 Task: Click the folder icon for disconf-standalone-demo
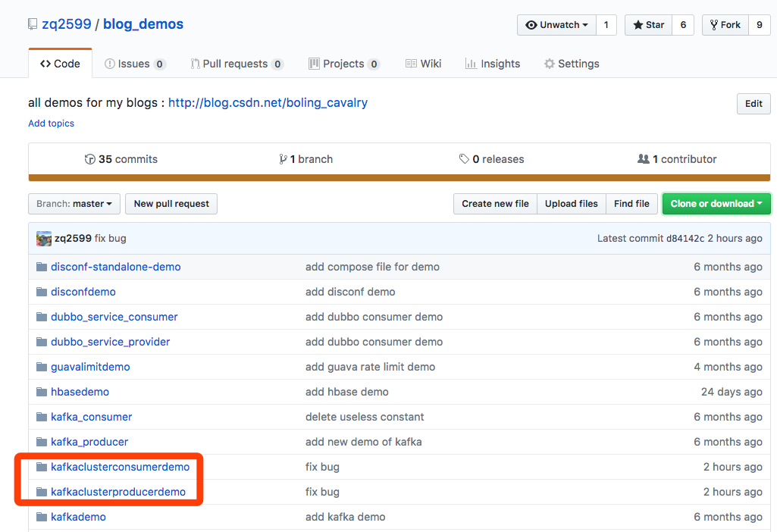(x=42, y=267)
